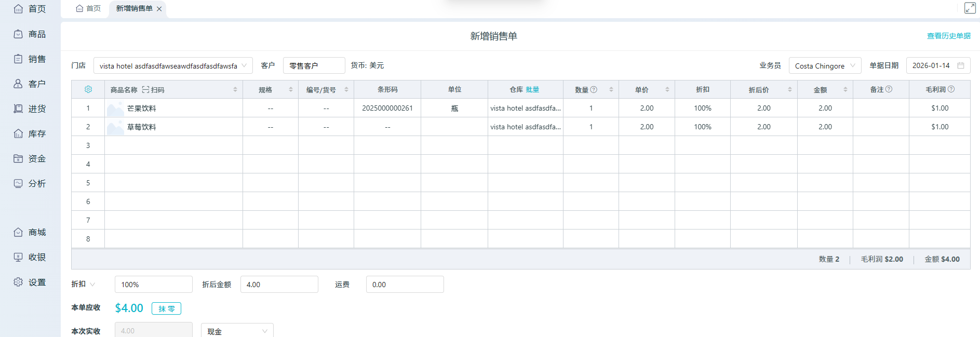This screenshot has height=337, width=980.
Task: Sort by the 单价 column arrows
Action: click(x=667, y=90)
